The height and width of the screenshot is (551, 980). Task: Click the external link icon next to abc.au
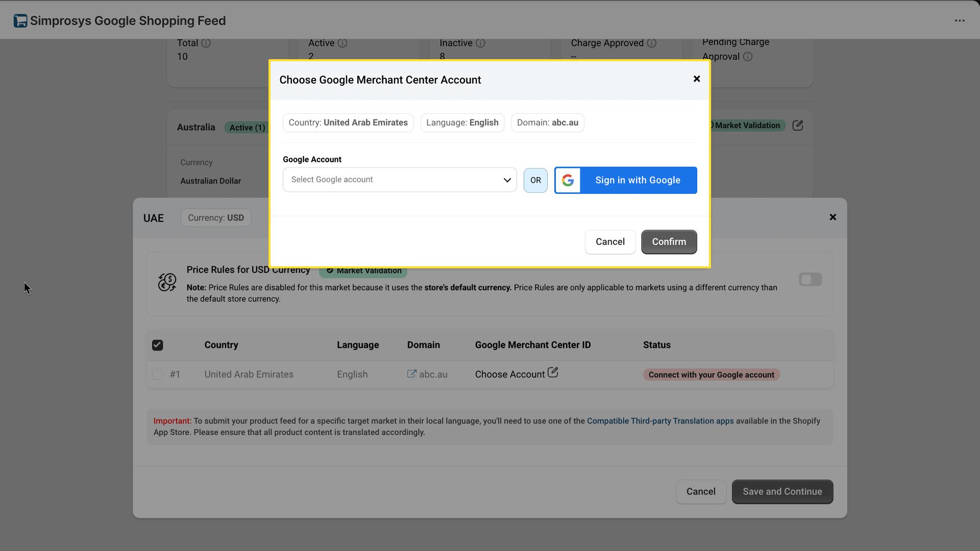click(x=411, y=374)
